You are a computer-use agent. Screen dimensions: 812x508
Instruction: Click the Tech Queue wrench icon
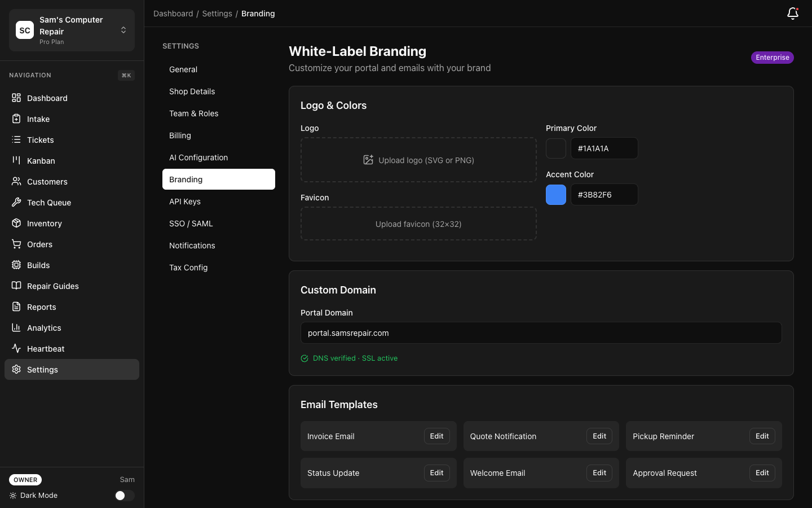17,202
